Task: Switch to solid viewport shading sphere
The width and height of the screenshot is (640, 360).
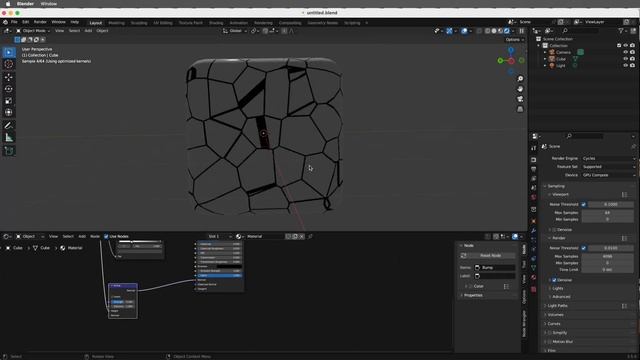Action: [494, 31]
